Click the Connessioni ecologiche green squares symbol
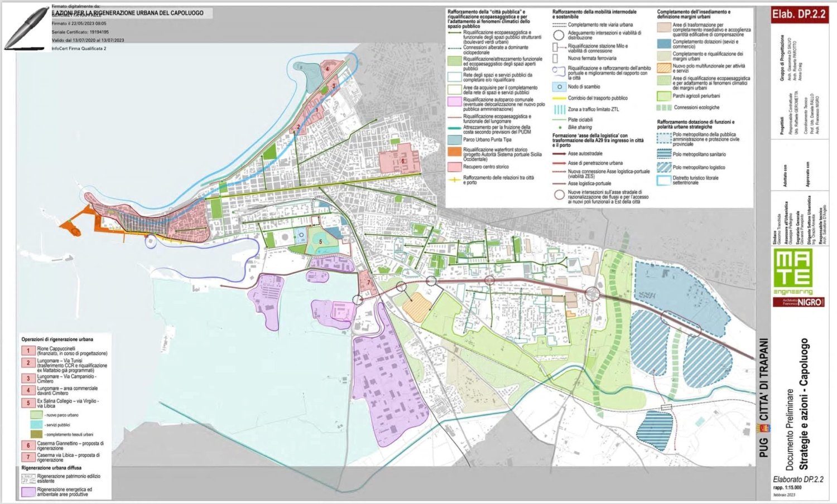Image resolution: width=837 pixels, height=504 pixels. pos(664,107)
